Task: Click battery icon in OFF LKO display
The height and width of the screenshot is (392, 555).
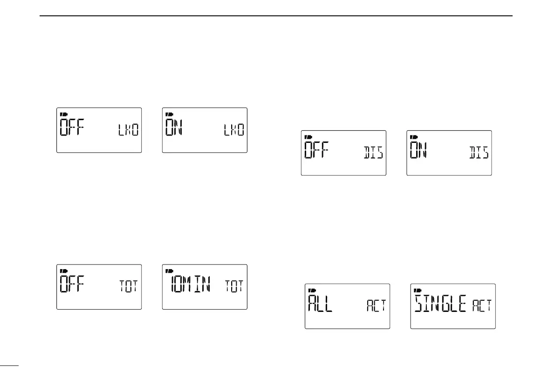Action: click(x=63, y=115)
